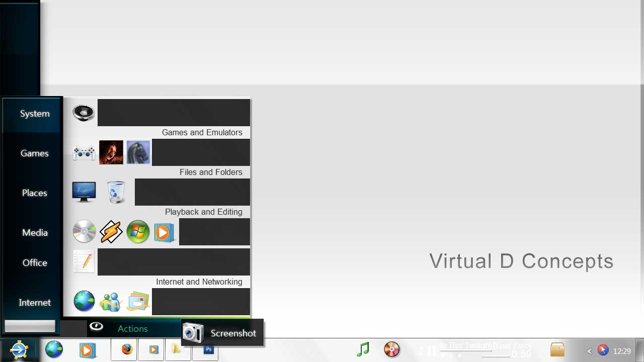Screen dimensions: 644x362
Task: Launch Windows Live Messenger icon
Action: click(x=111, y=302)
